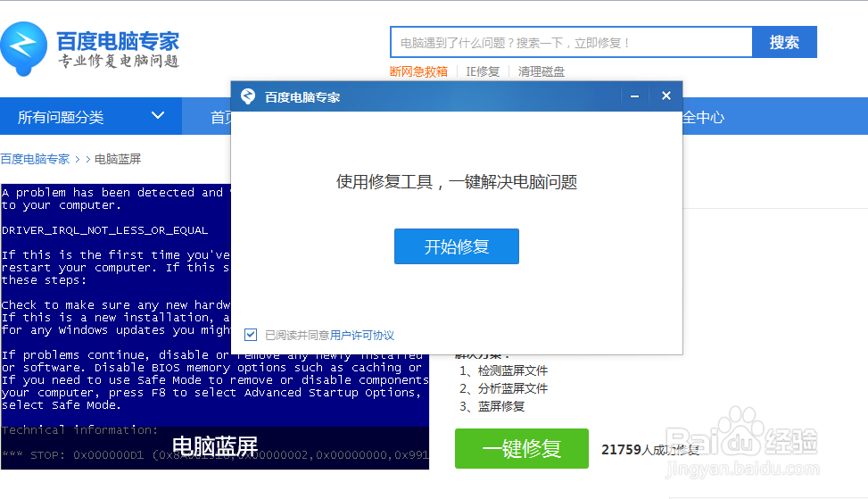Uncheck the 已阅读并同意 agreement checkbox

(x=251, y=335)
